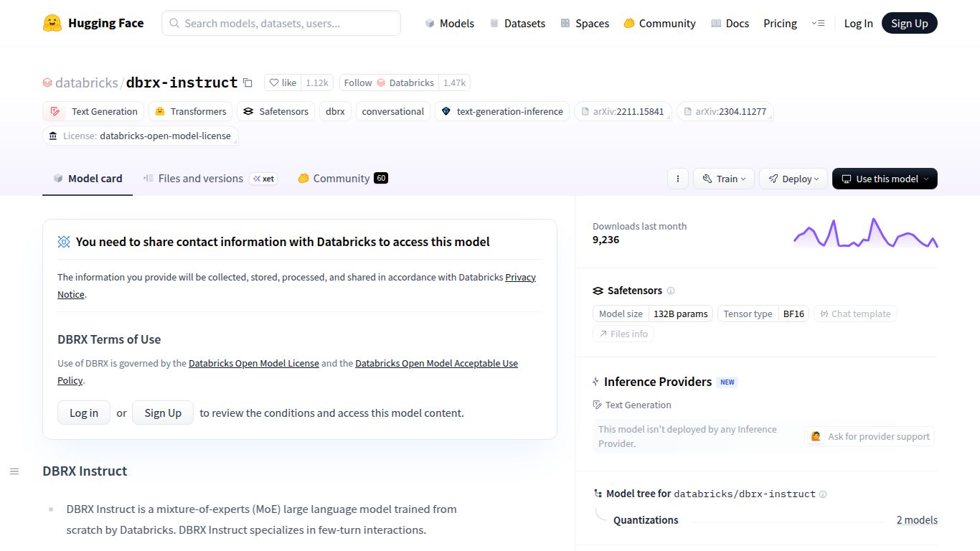Open the Files info link
The image size is (980, 551).
623,334
